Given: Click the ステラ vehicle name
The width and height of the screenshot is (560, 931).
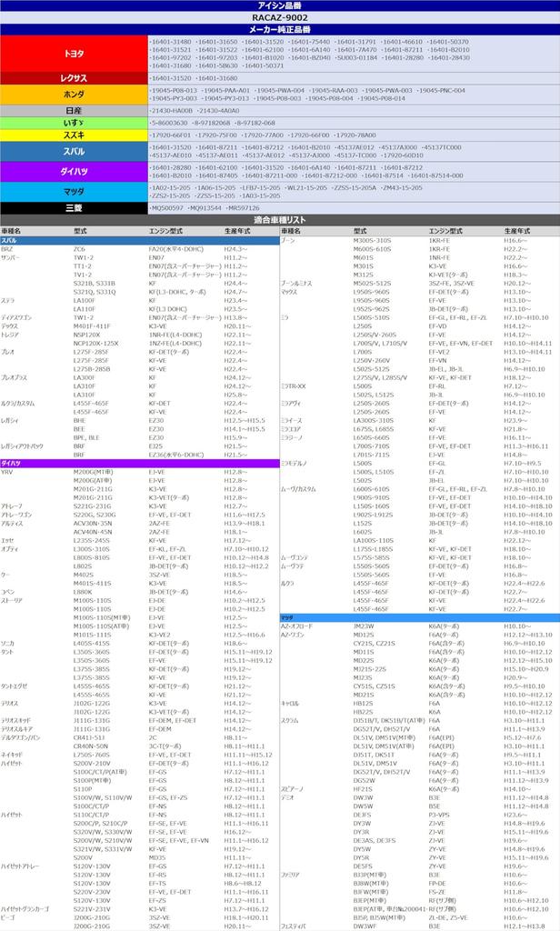Looking at the screenshot, I should (x=7, y=301).
